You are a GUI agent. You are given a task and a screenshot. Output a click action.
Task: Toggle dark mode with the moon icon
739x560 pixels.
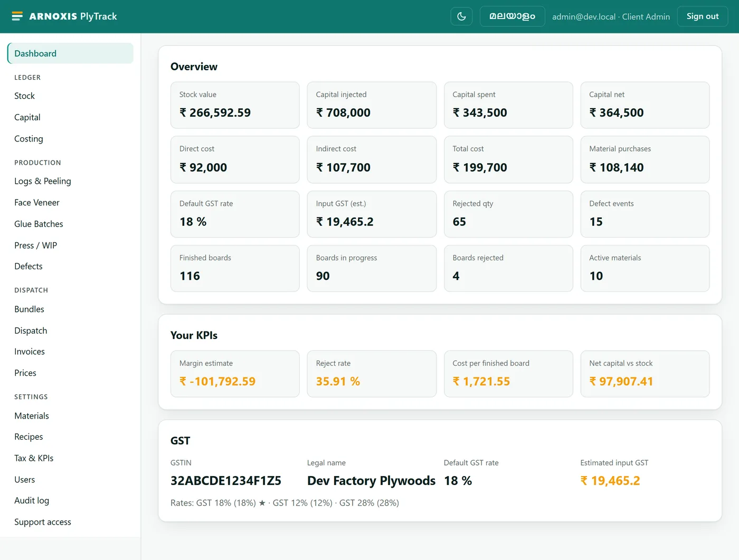(x=461, y=16)
